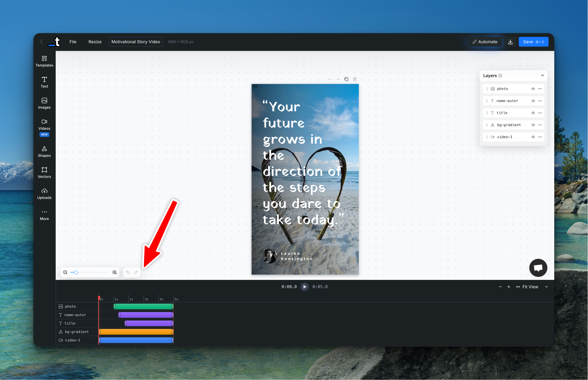Open the File menu

[x=73, y=41]
